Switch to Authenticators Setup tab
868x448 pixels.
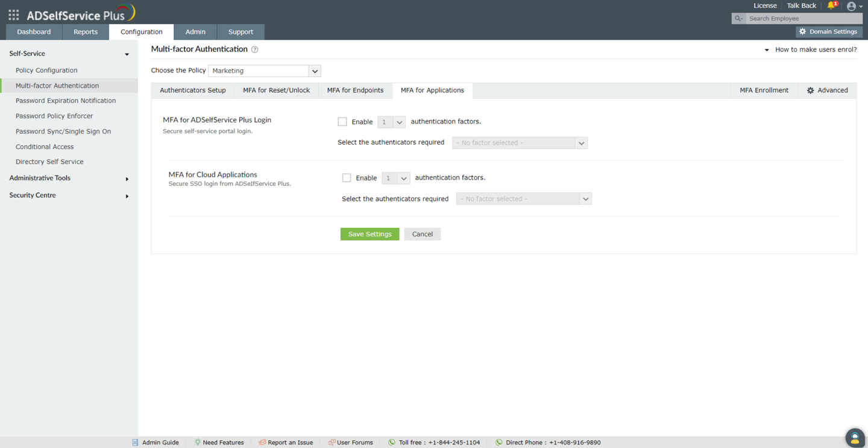coord(193,90)
